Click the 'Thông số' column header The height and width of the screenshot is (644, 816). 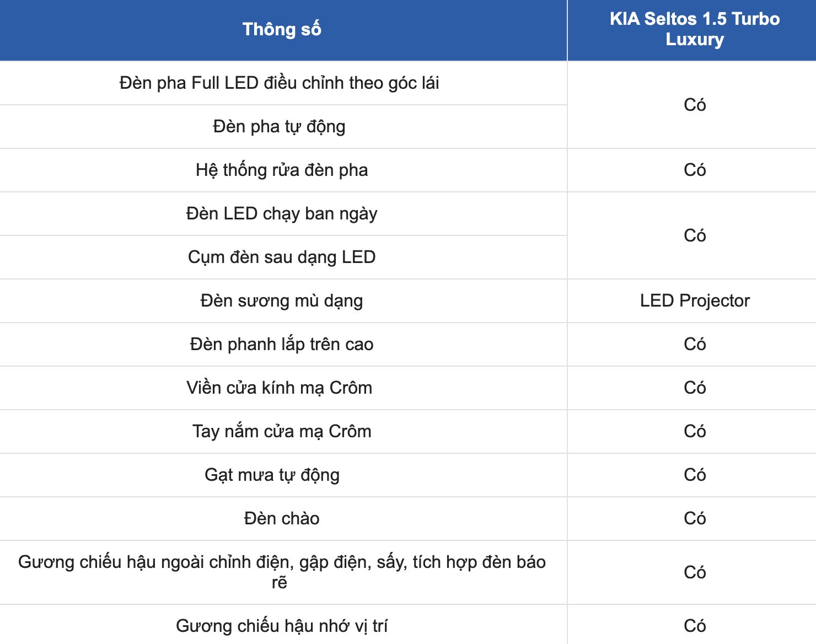[x=282, y=29]
